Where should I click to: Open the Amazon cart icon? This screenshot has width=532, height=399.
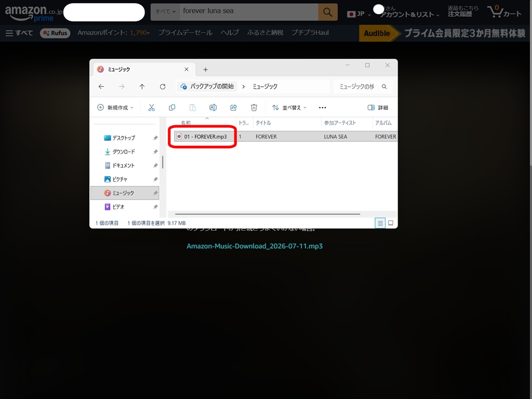point(504,12)
